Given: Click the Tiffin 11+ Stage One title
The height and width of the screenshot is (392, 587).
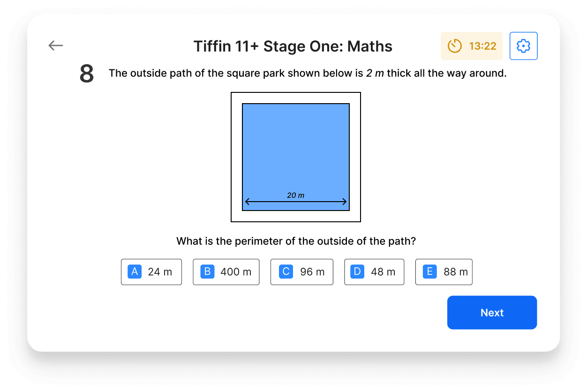Looking at the screenshot, I should click(x=293, y=46).
